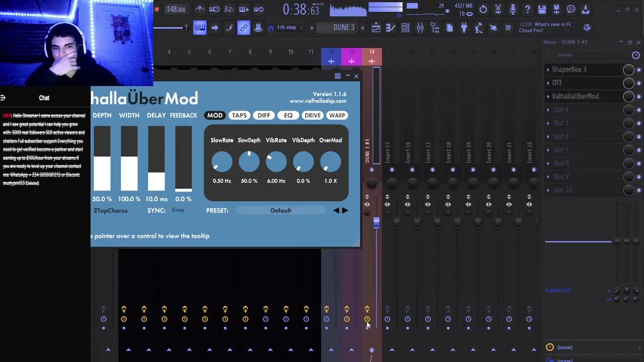644x362 pixels.
Task: Click the DELAY slider bar in ValhallaUberMod
Action: coord(156,158)
